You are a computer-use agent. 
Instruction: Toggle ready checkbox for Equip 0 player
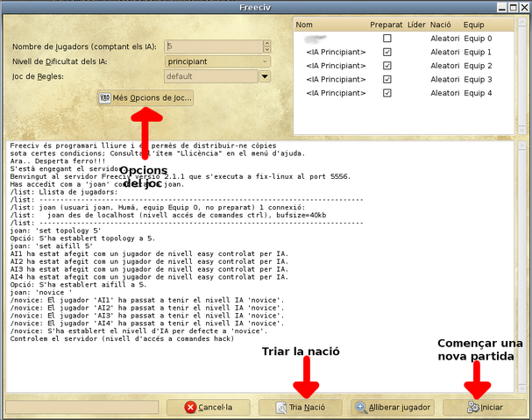387,39
